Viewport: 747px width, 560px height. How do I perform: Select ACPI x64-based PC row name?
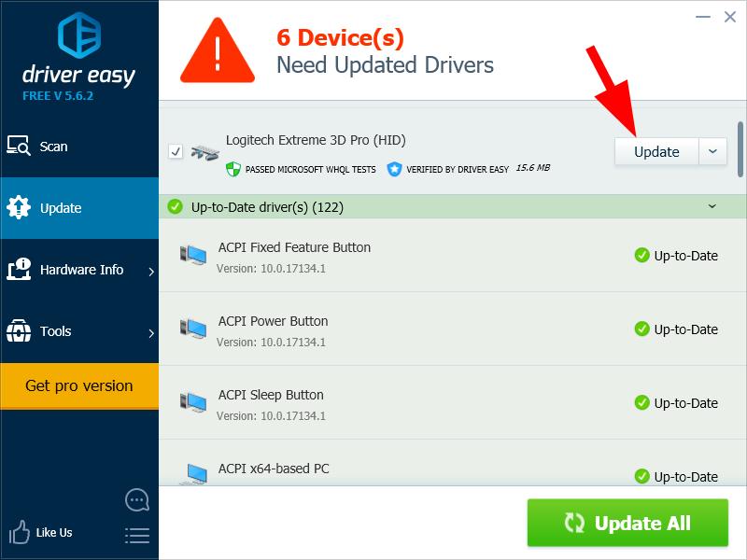coord(274,469)
